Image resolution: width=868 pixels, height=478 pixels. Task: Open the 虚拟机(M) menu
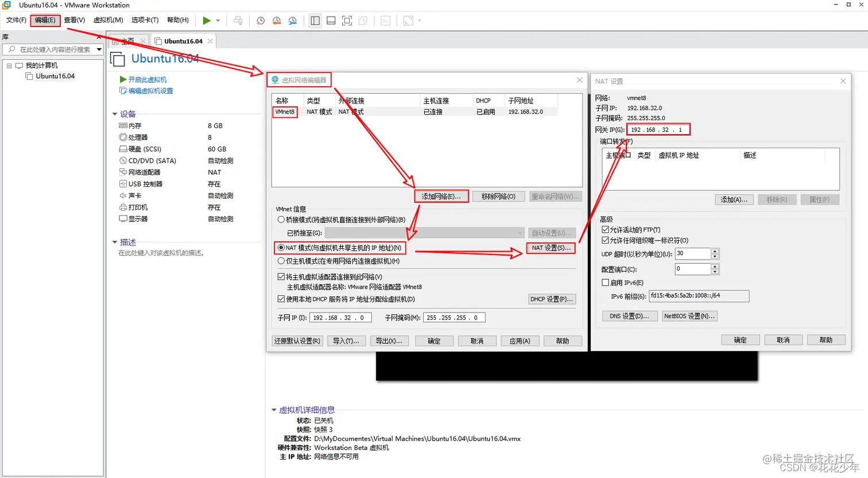(x=108, y=20)
